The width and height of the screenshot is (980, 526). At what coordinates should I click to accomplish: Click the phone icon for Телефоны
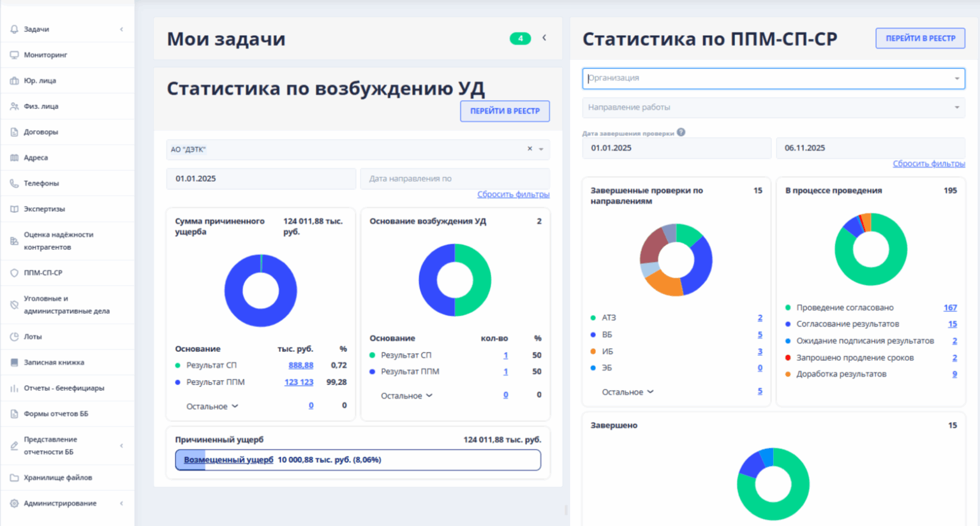14,183
